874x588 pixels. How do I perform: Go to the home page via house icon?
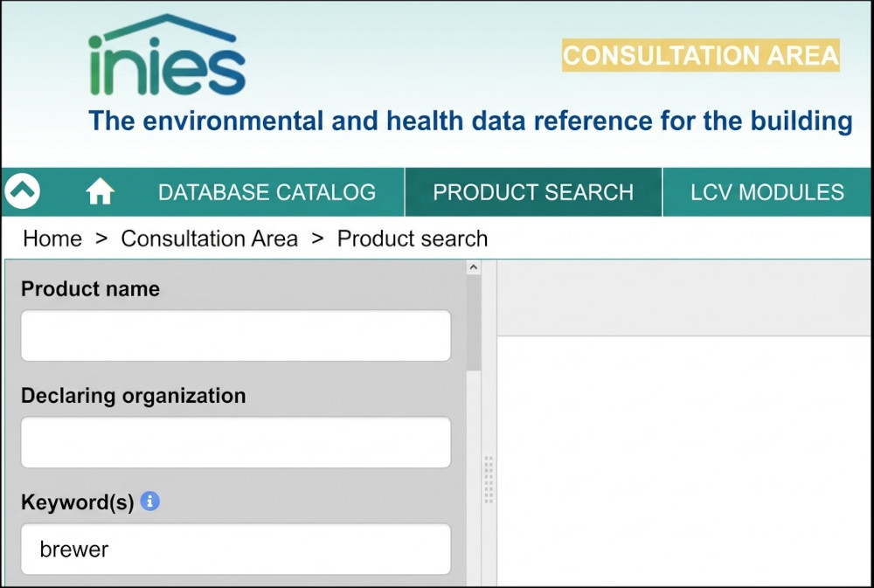(x=100, y=191)
